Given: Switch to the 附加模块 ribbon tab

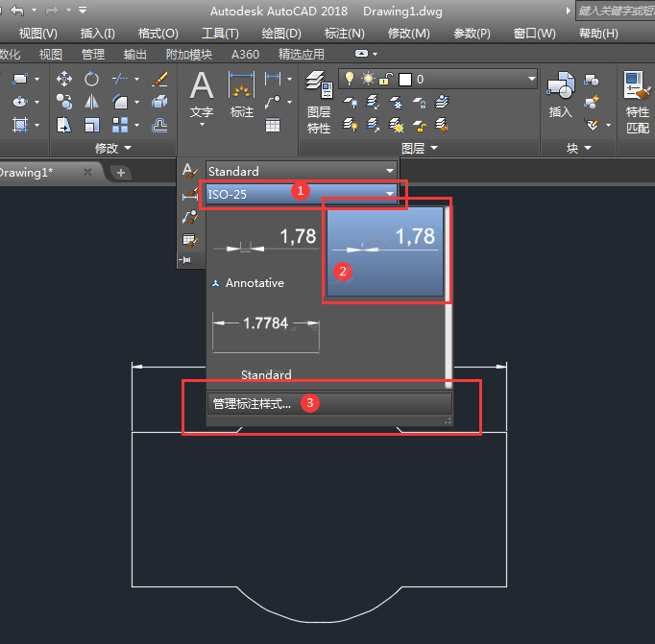Looking at the screenshot, I should point(189,55).
